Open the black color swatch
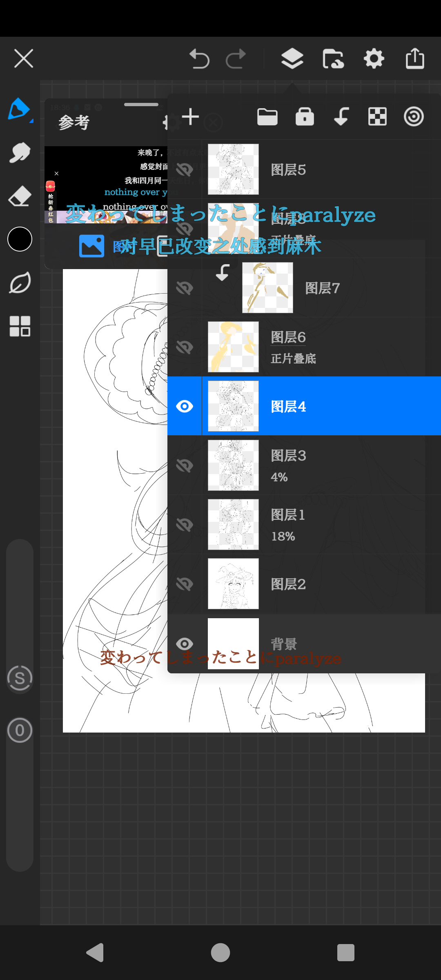 pos(20,239)
